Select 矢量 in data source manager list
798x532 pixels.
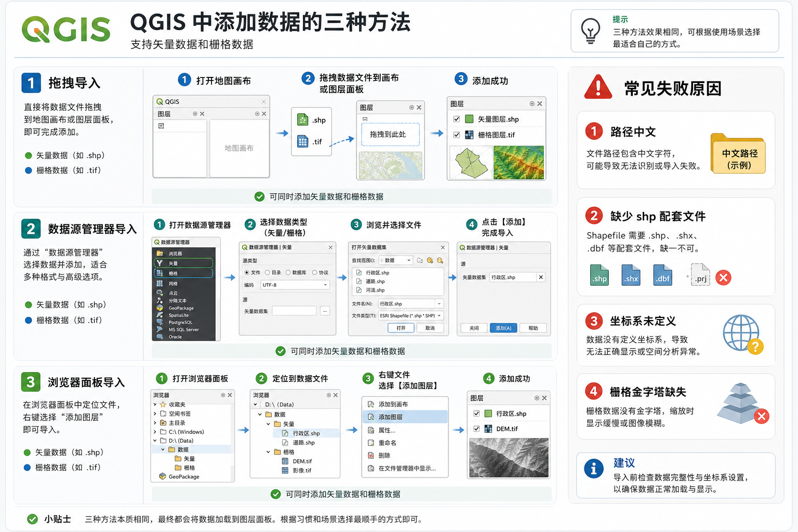(x=183, y=263)
